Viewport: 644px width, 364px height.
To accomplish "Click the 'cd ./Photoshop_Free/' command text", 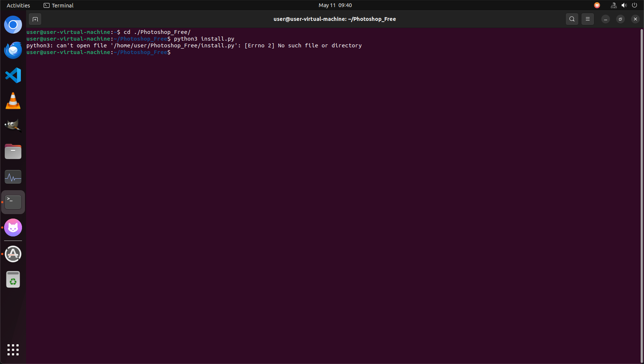I will [x=157, y=32].
